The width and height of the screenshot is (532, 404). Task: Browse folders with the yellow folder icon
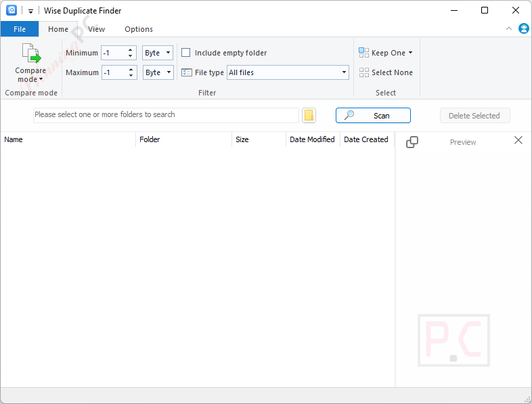pyautogui.click(x=309, y=115)
